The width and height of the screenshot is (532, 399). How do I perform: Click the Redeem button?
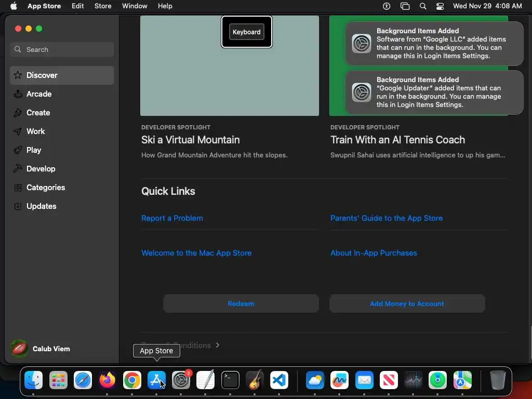(241, 303)
